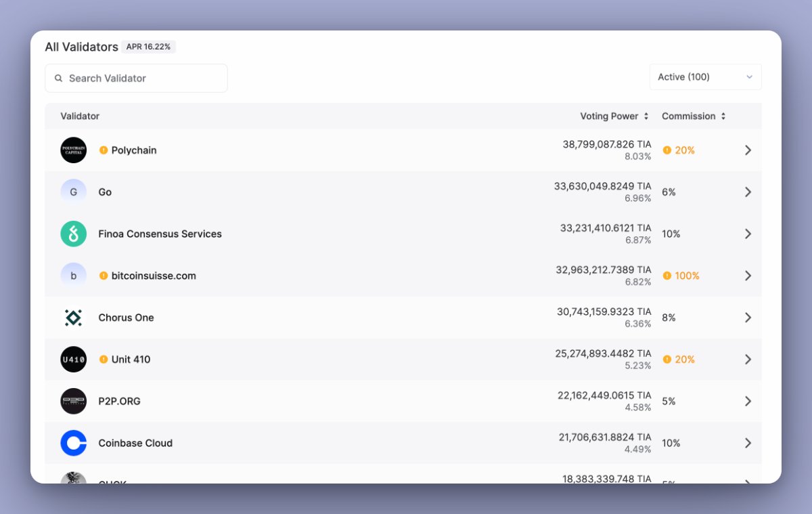Expand Polychain row chevron
The image size is (812, 514).
pos(748,150)
